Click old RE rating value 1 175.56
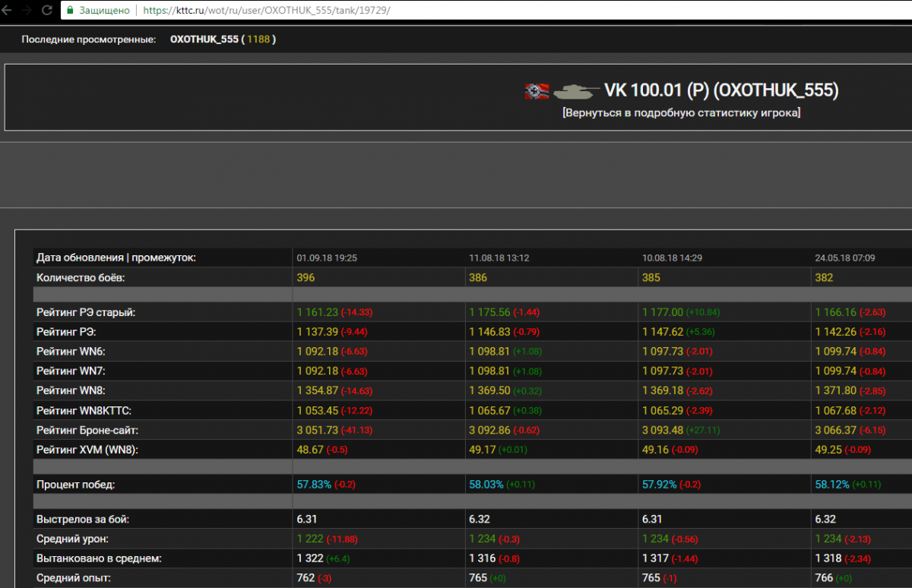The width and height of the screenshot is (912, 588). pyautogui.click(x=489, y=312)
